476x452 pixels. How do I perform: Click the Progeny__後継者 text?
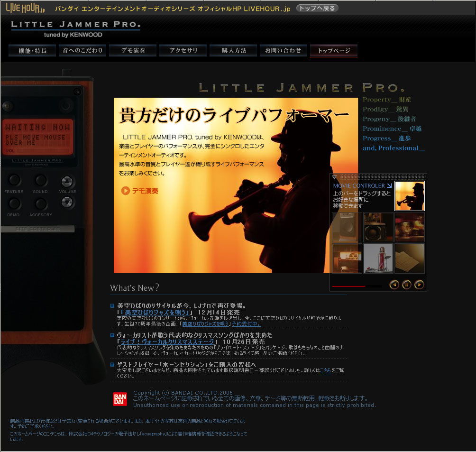(389, 119)
